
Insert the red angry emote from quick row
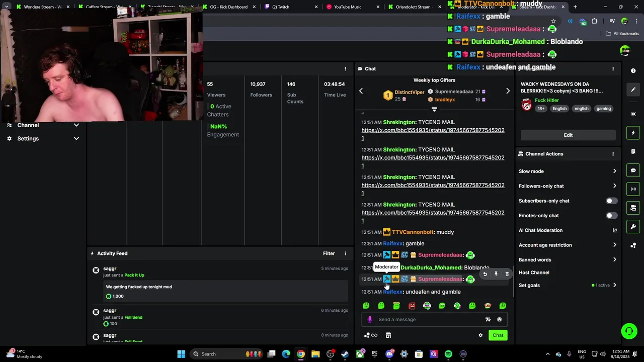click(x=412, y=306)
